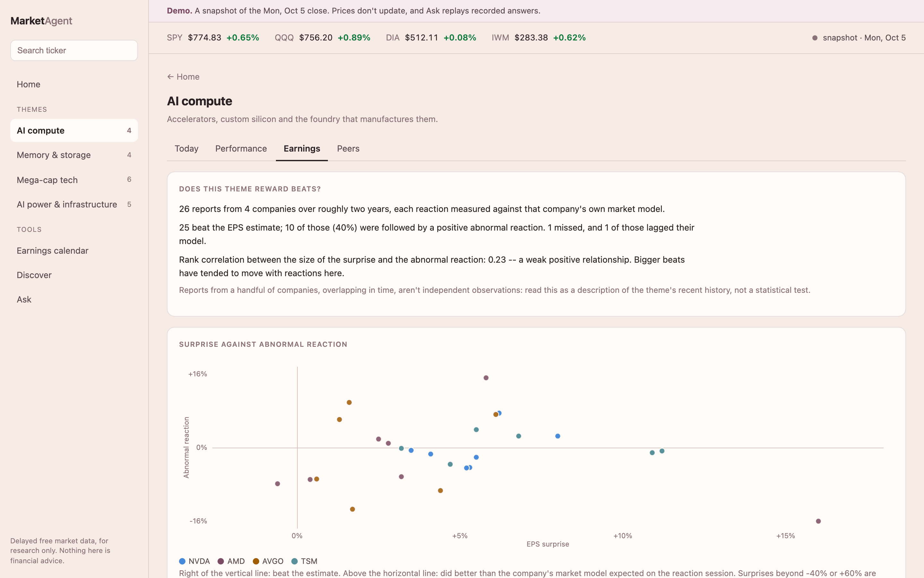Switch to the Today tab
Image resolution: width=924 pixels, height=578 pixels.
[186, 149]
